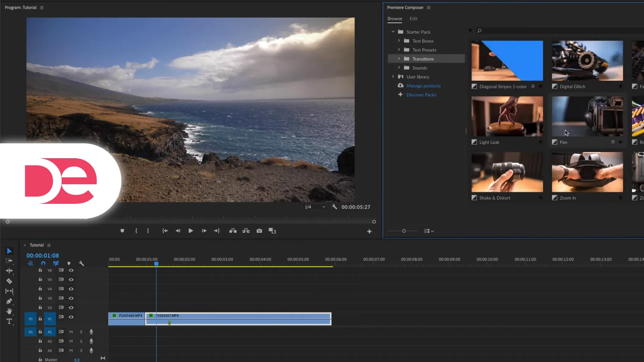Open the Premiere Composer panel menu
This screenshot has height=362, width=644.
tap(428, 8)
